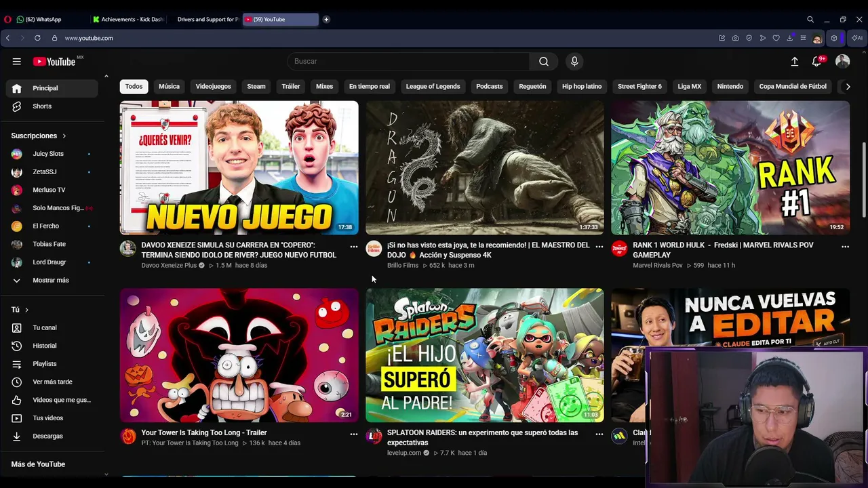Open the Juicy Slots subscription channel
This screenshot has width=868, height=488.
tap(52, 154)
